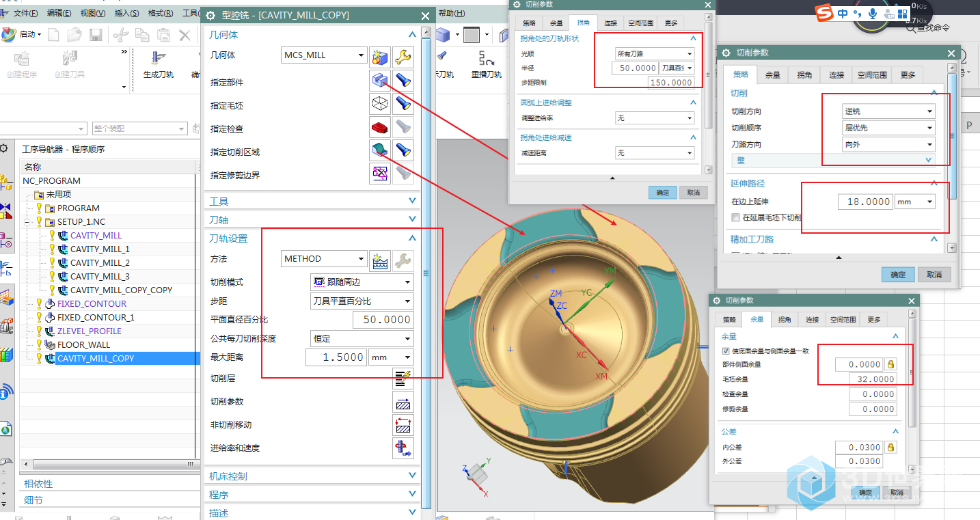Click the specify blank geometry icon
Screen dimensions: 980x520
click(381, 105)
